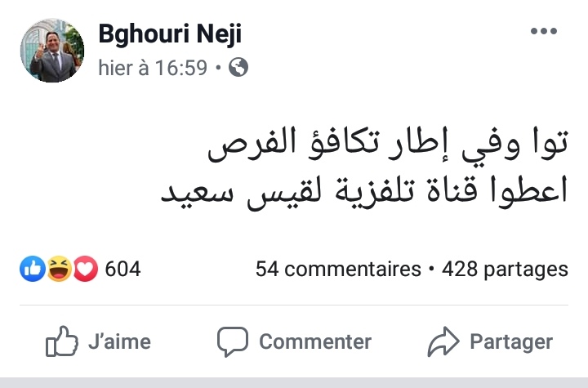588x388 pixels.
Task: Click the second line of Arabic post text
Action: tap(363, 194)
